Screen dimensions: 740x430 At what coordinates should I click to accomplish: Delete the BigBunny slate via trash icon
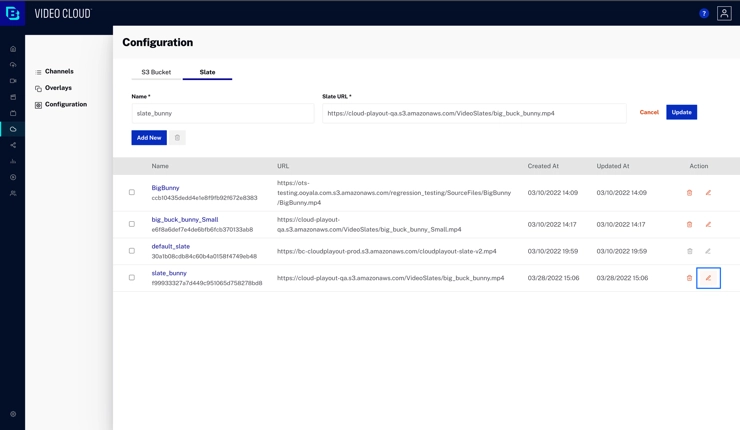689,193
